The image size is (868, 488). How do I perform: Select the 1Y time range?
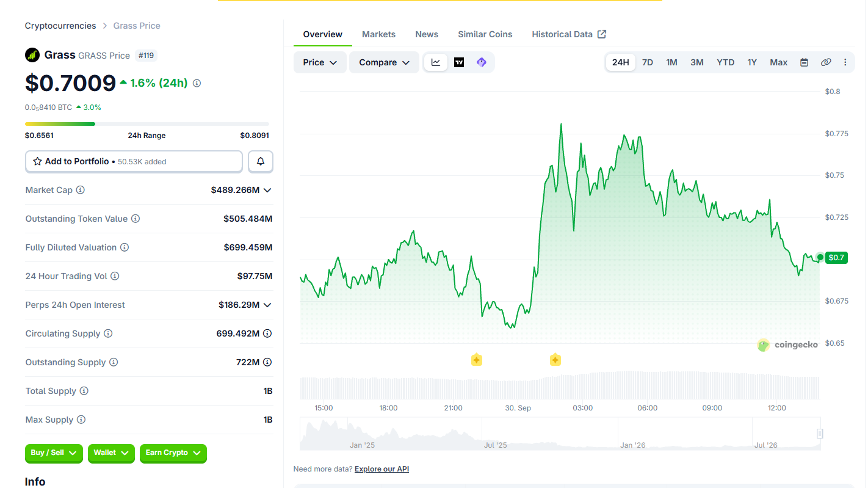click(752, 62)
